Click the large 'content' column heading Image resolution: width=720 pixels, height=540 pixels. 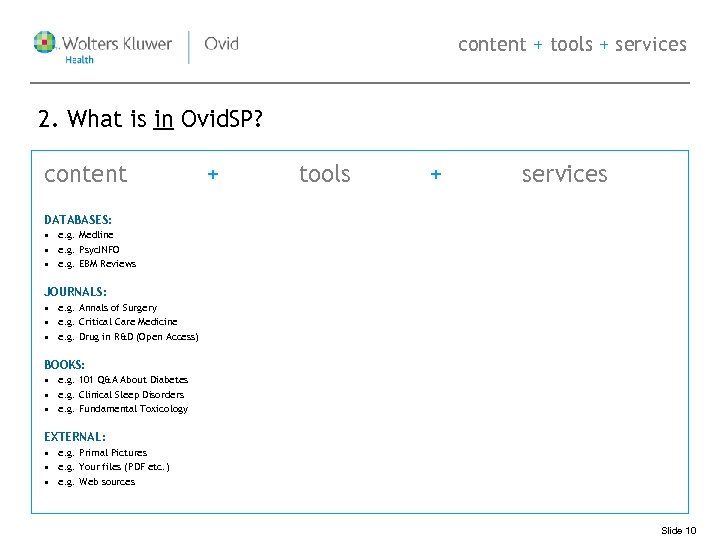[85, 174]
